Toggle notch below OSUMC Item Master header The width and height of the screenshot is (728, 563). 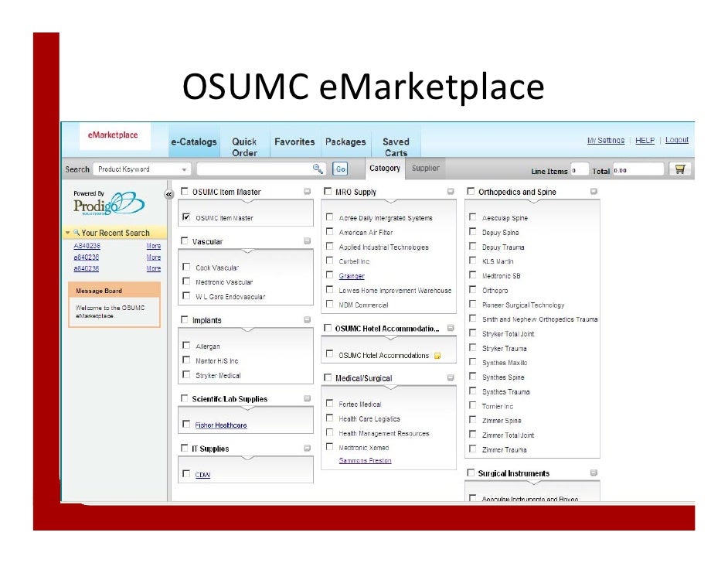point(248,202)
